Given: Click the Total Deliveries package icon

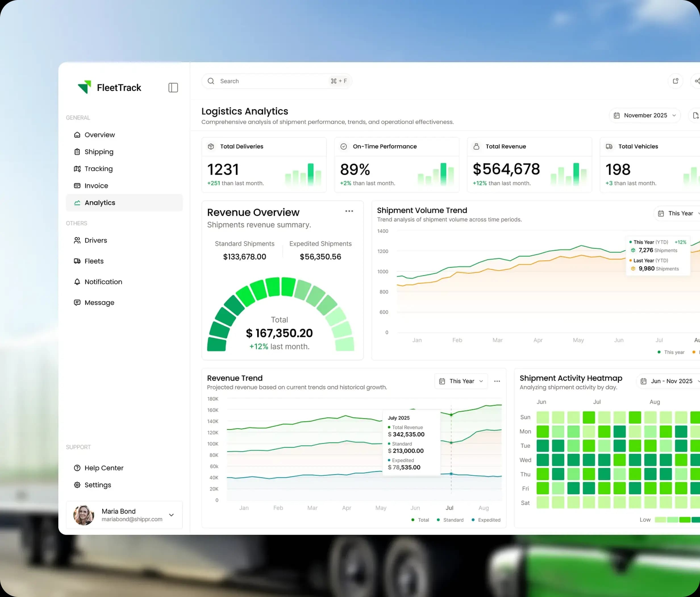Looking at the screenshot, I should point(211,146).
